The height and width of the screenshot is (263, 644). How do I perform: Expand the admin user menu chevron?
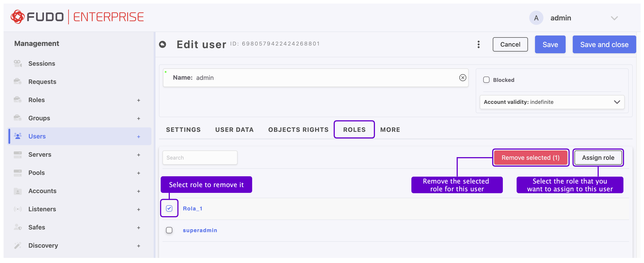coord(614,18)
